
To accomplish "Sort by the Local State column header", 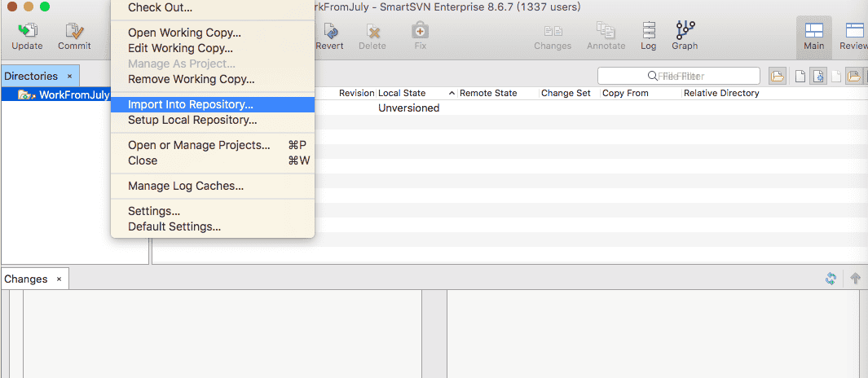I will click(401, 93).
